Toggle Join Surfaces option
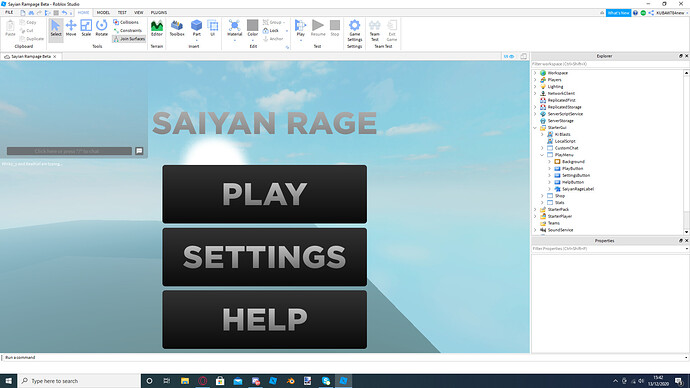 tap(129, 39)
